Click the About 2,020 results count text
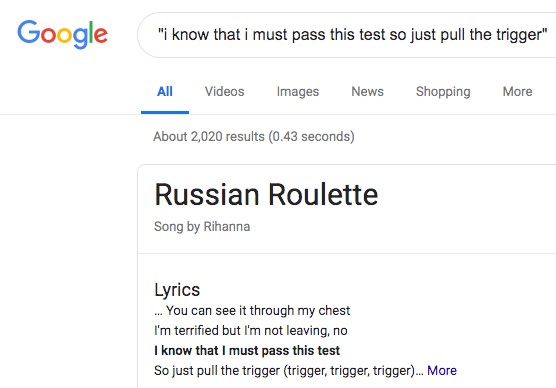This screenshot has height=388, width=556. pos(254,137)
